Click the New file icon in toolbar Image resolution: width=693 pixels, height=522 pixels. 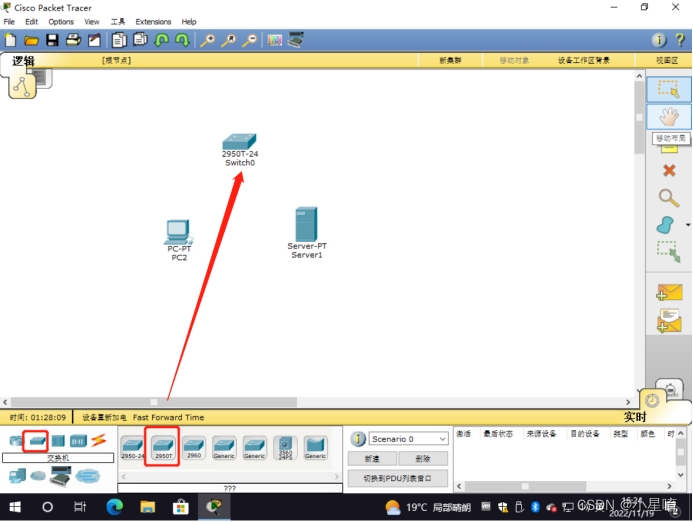(x=11, y=40)
